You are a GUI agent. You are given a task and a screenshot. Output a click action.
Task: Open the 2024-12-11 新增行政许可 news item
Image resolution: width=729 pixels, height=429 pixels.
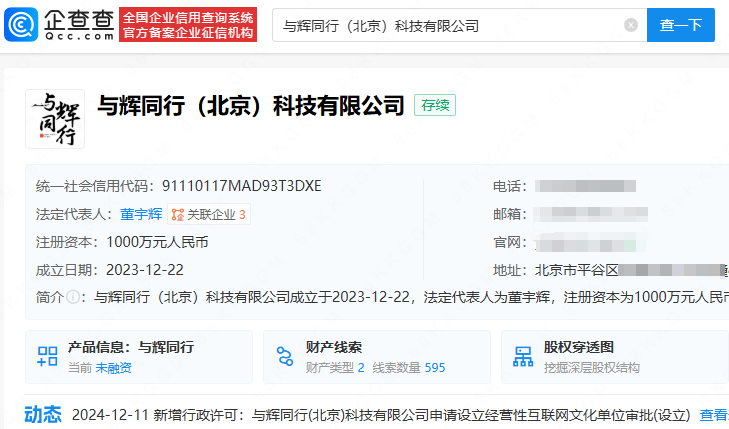coord(381,415)
